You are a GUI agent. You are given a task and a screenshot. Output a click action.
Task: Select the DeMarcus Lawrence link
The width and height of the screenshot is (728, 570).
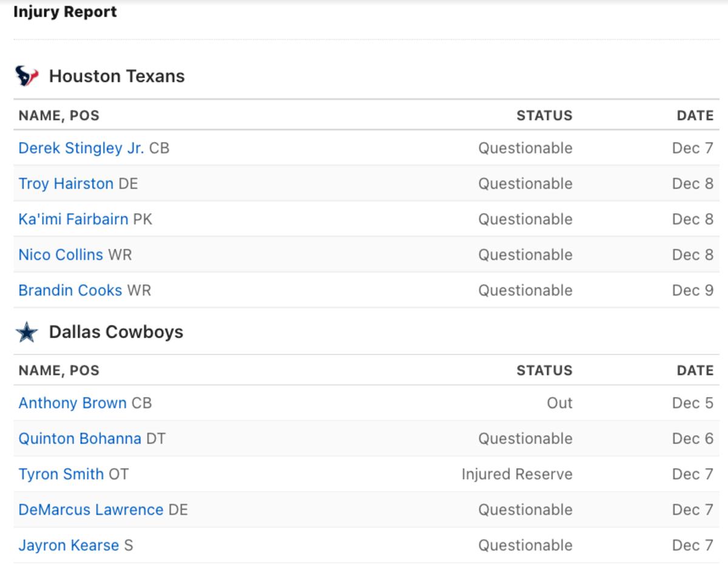coord(90,510)
